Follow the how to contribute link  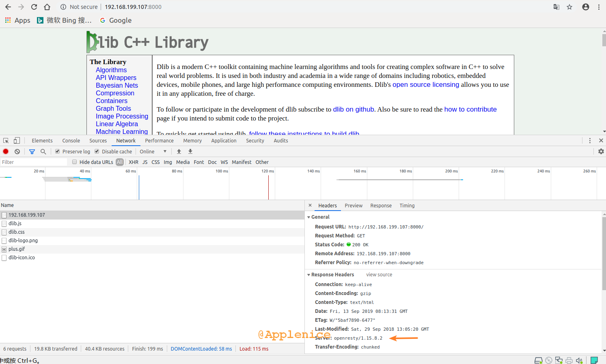(470, 109)
